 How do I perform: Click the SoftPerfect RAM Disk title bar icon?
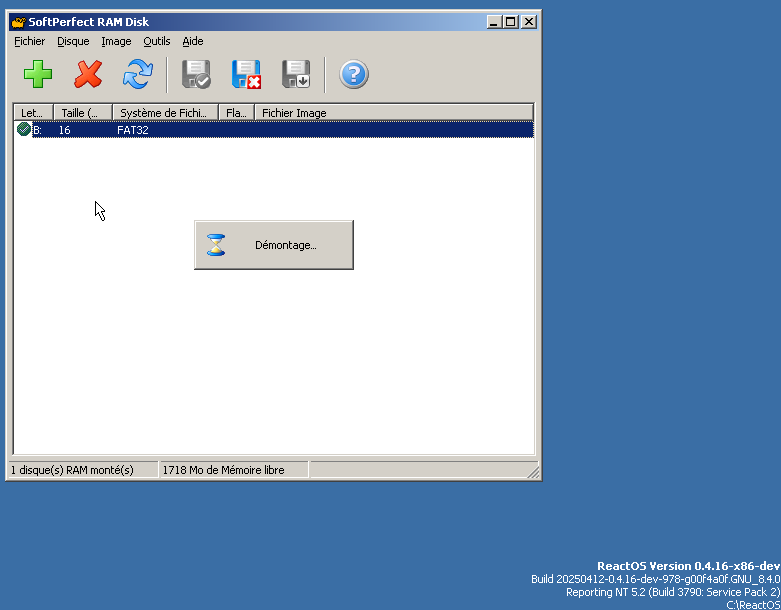tap(18, 22)
